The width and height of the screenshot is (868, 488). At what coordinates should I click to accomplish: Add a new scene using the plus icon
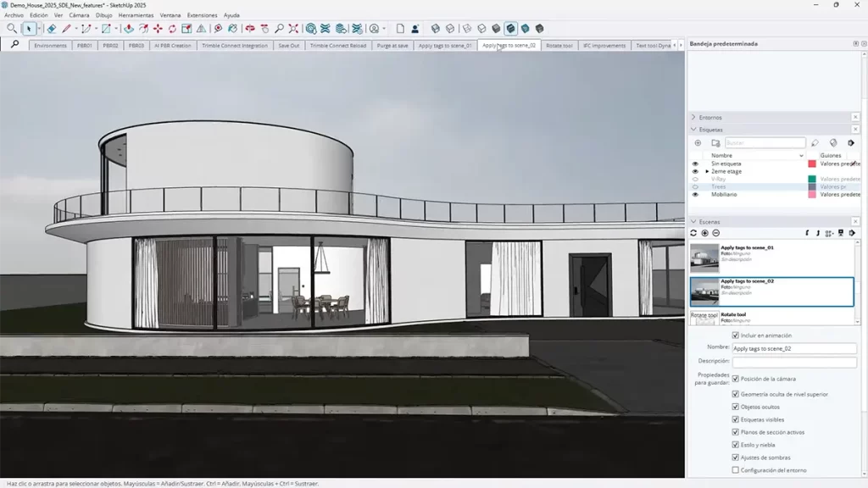coord(704,233)
